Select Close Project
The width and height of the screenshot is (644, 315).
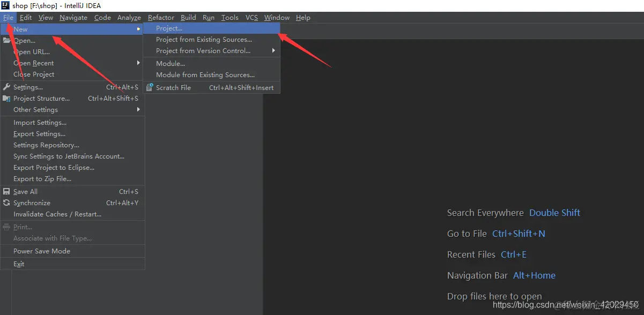(x=72, y=74)
